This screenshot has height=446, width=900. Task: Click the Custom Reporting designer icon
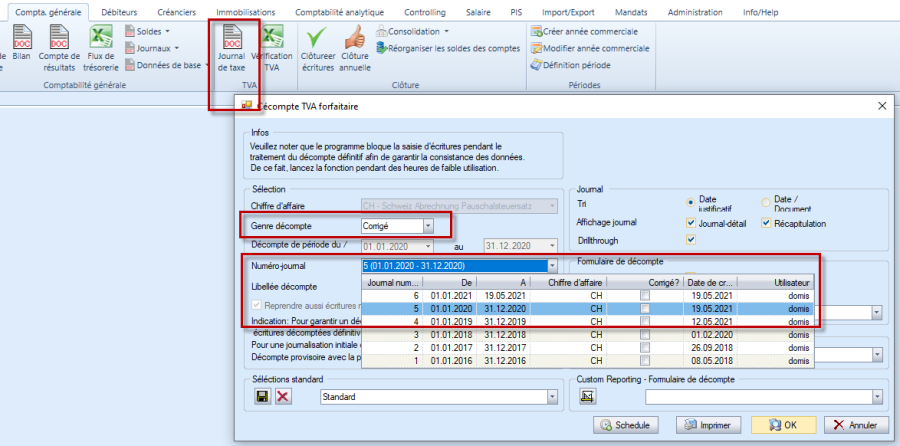pos(587,397)
